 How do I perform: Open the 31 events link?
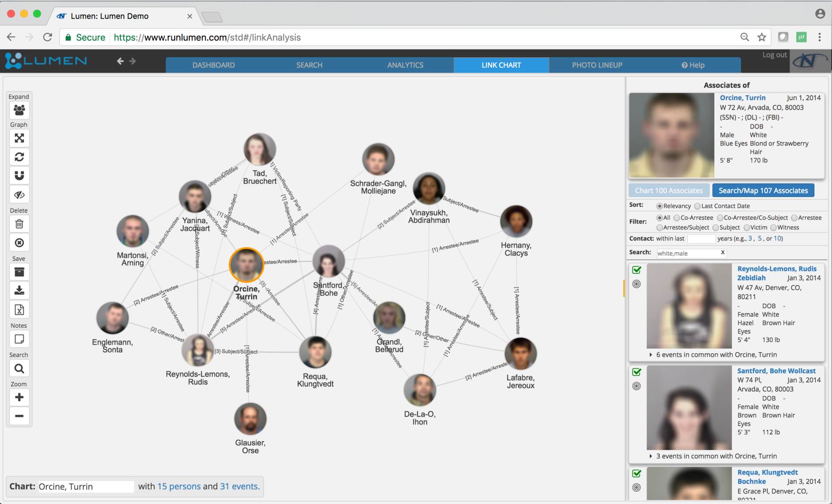pyautogui.click(x=238, y=486)
